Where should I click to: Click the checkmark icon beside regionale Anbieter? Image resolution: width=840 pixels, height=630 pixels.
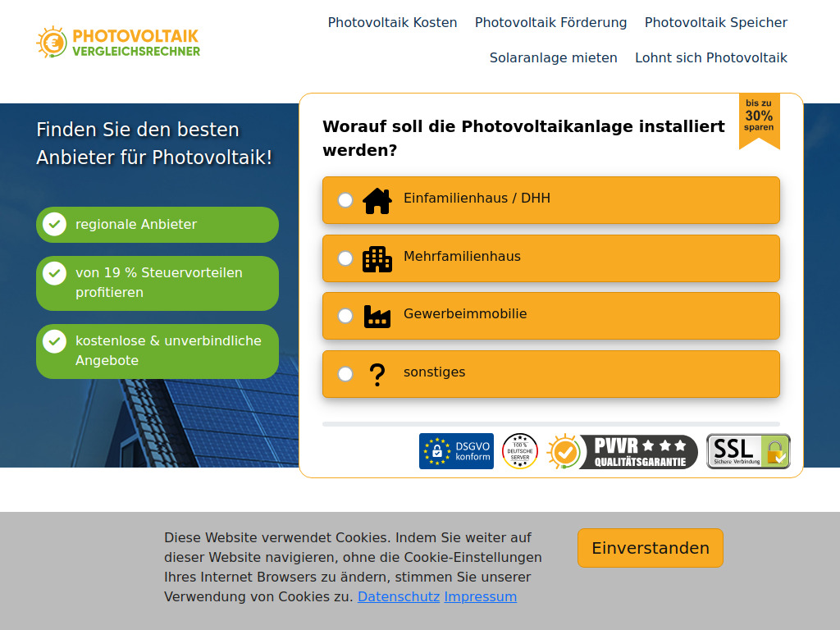54,223
